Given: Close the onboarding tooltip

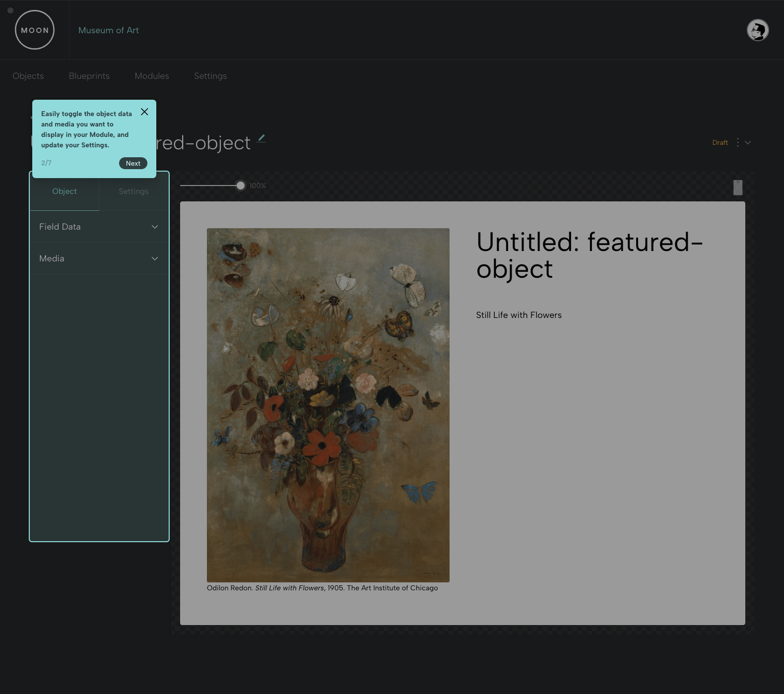Looking at the screenshot, I should [144, 112].
